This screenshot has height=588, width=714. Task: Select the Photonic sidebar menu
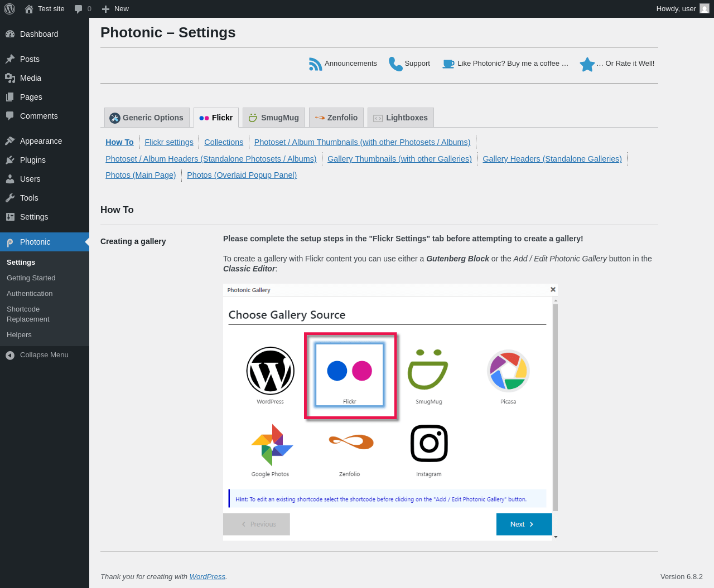point(45,242)
